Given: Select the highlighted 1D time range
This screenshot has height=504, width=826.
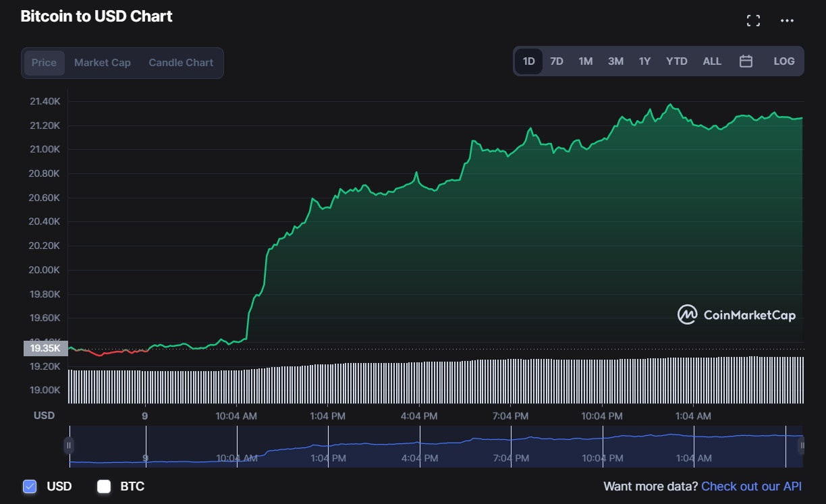Looking at the screenshot, I should [x=528, y=61].
